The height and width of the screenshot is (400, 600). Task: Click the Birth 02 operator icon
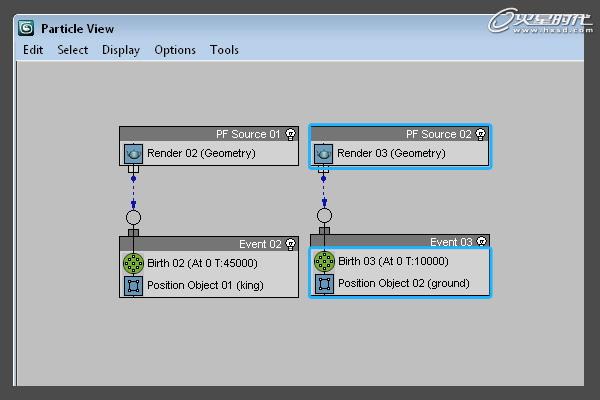pyautogui.click(x=133, y=263)
